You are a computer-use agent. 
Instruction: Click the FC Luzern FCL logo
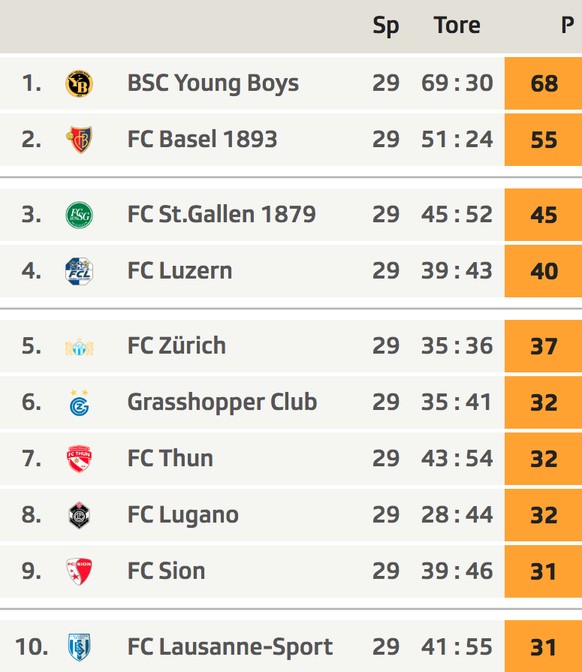(x=79, y=271)
